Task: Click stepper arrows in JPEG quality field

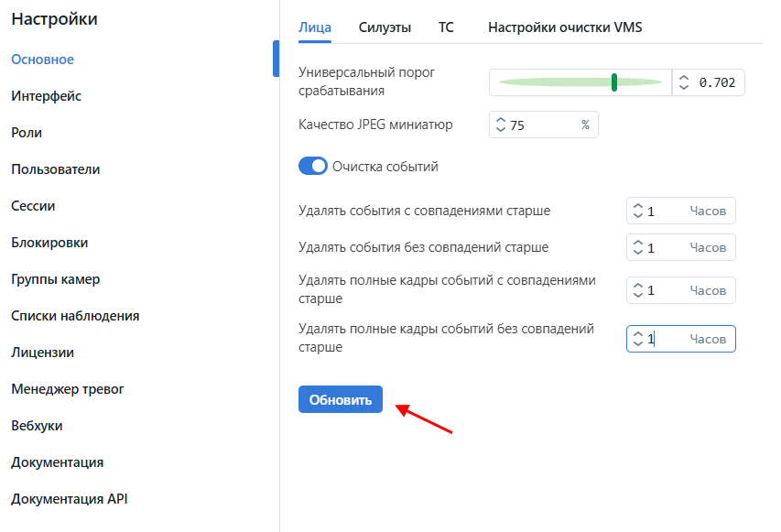Action: pyautogui.click(x=501, y=125)
